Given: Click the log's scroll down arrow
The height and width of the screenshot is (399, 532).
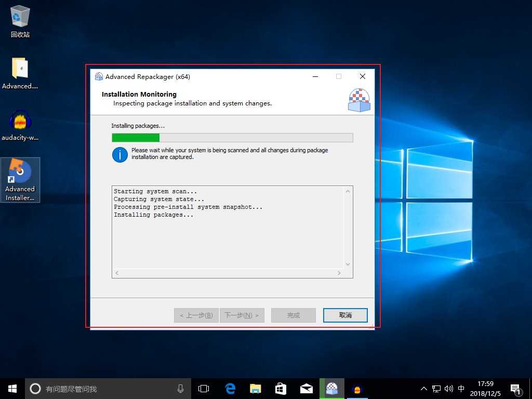Looking at the screenshot, I should 348,264.
